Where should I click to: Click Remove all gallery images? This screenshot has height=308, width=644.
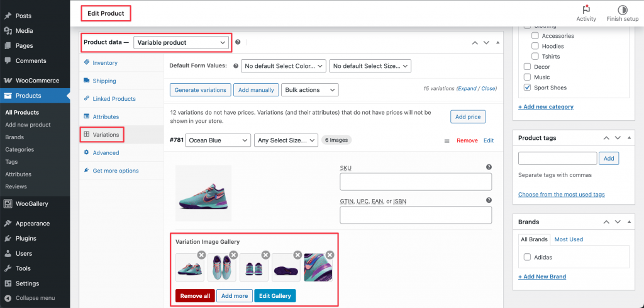(195, 295)
